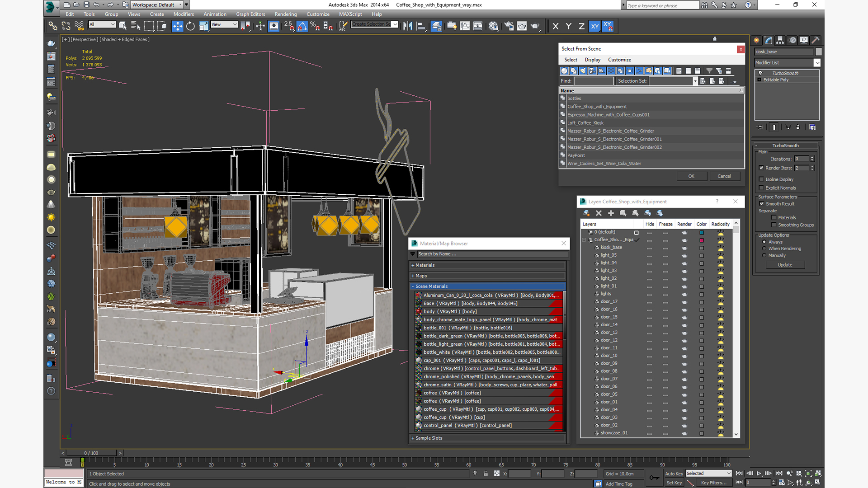Viewport: 868px width, 488px height.
Task: Open Material Editor from main toolbar
Action: point(493,26)
